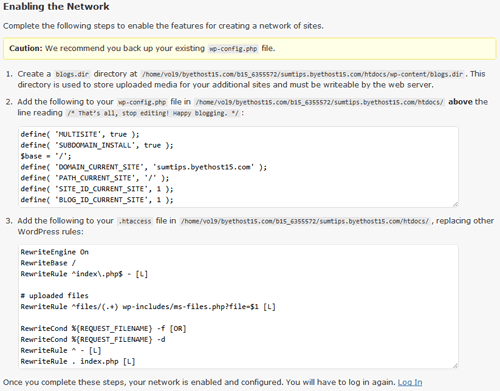Click the RewriteCond line ending in -d

click(x=93, y=340)
